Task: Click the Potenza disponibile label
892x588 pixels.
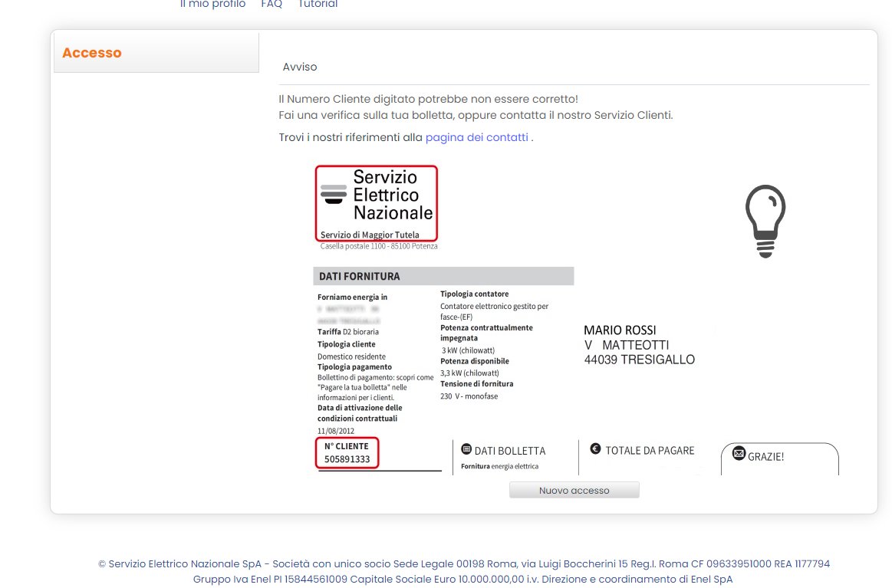Action: click(475, 361)
